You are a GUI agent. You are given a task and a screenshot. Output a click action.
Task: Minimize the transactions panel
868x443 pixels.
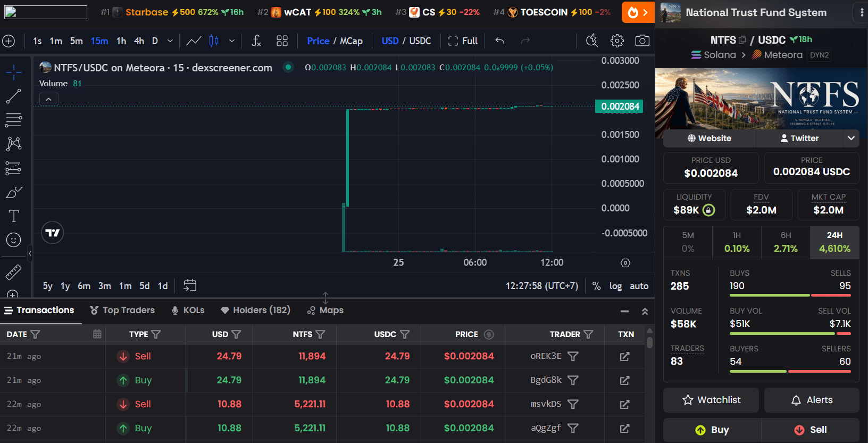pos(625,311)
